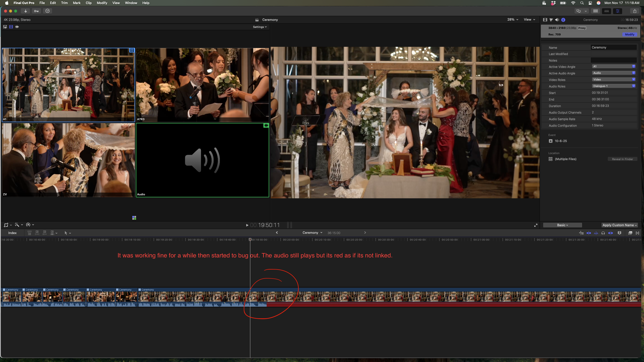Open the Modify menu
Viewport: 644px width, 362px height.
(102, 3)
